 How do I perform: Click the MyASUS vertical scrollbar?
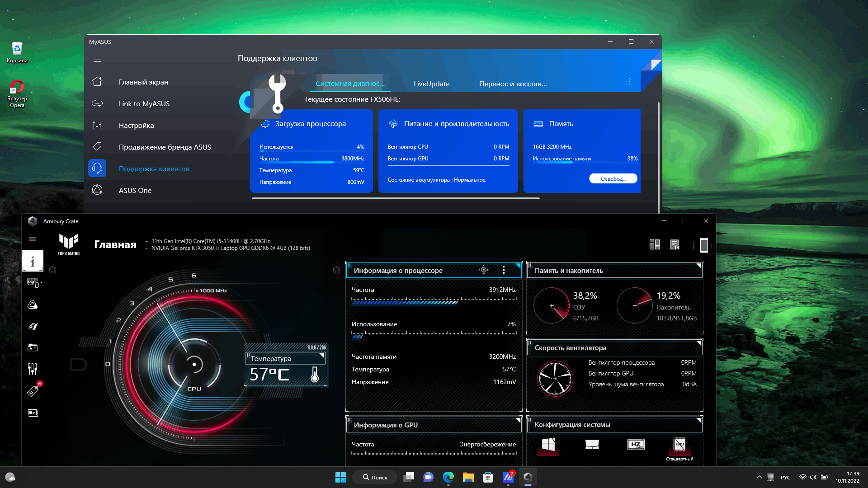pyautogui.click(x=658, y=157)
